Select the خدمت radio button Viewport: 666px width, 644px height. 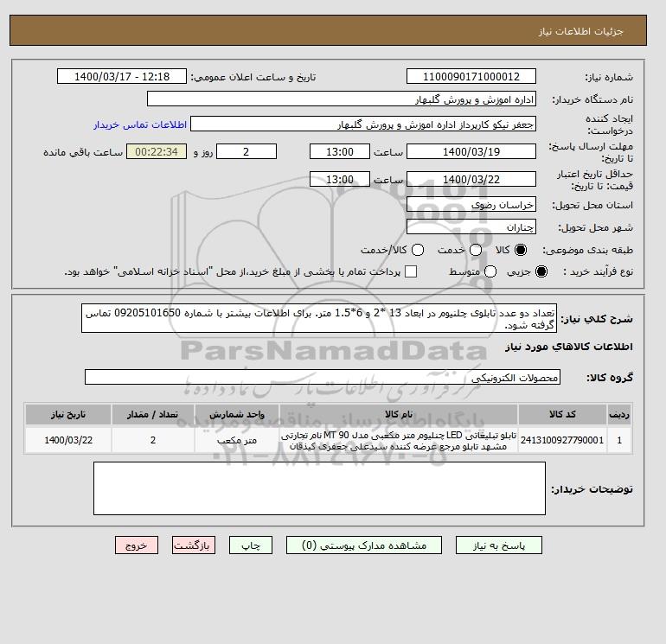click(476, 250)
